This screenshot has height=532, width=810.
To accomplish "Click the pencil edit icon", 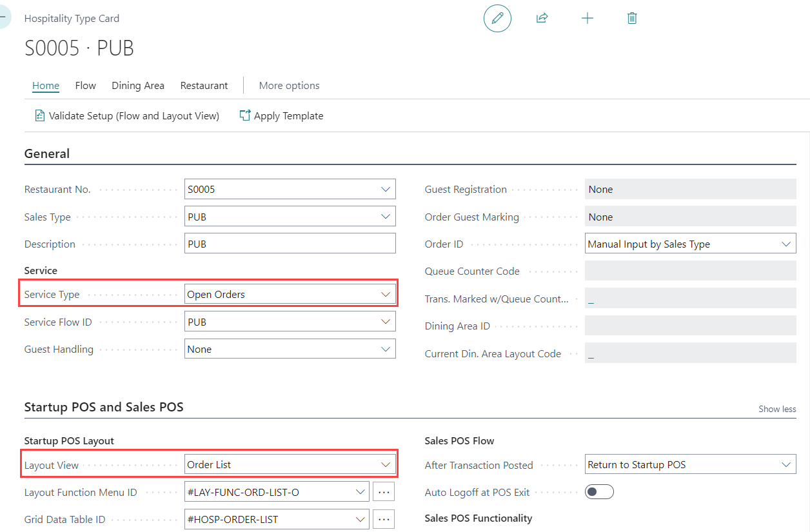I will click(497, 18).
